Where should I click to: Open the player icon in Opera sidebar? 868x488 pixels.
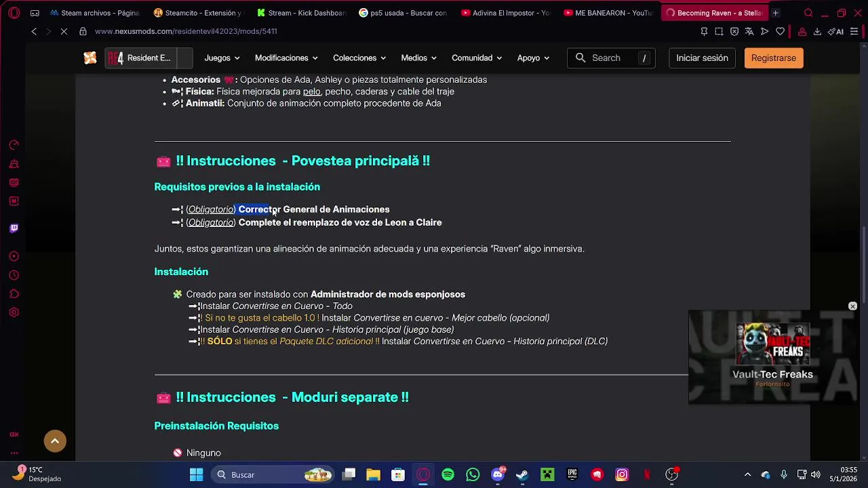(14, 256)
